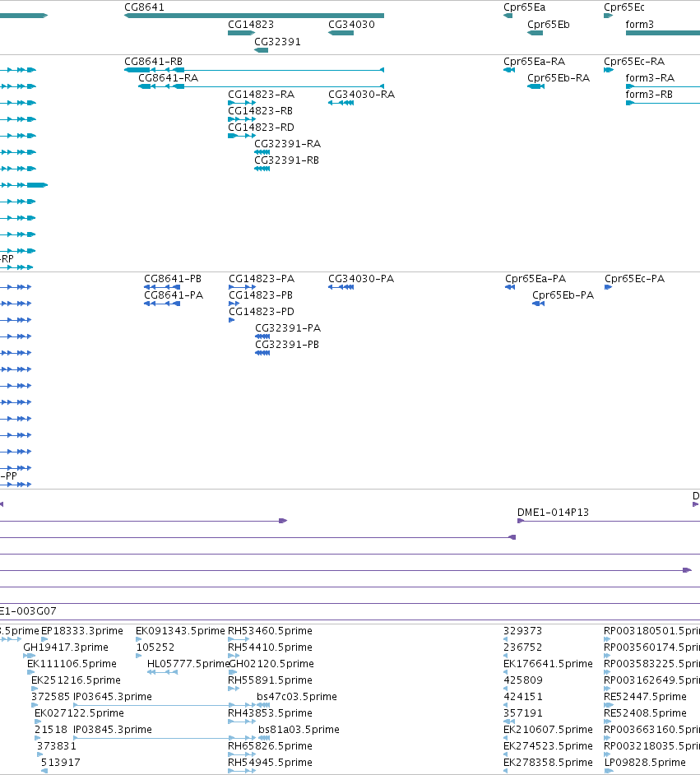
Task: Click the DME1-014P13 clone label
Action: pyautogui.click(x=553, y=513)
